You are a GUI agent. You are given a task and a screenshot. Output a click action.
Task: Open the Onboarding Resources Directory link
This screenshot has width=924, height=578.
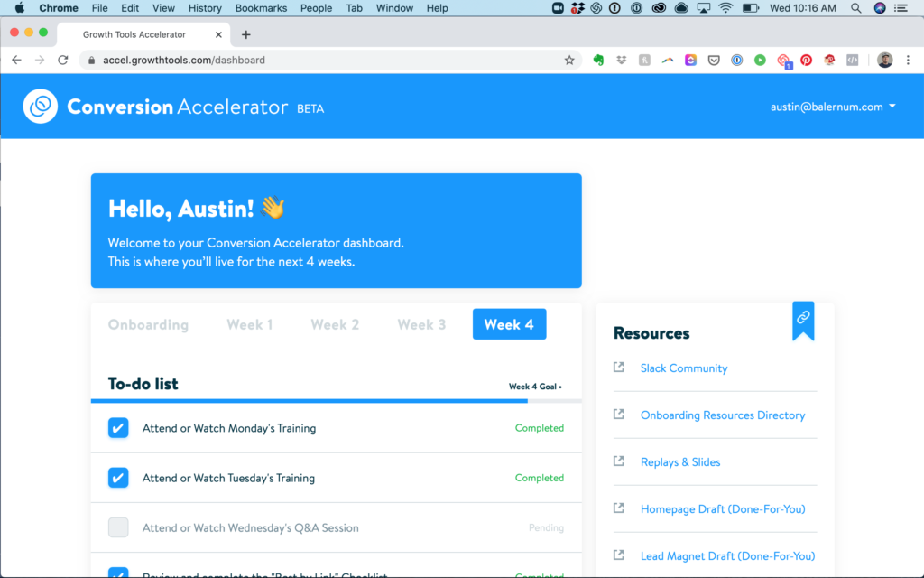coord(723,415)
